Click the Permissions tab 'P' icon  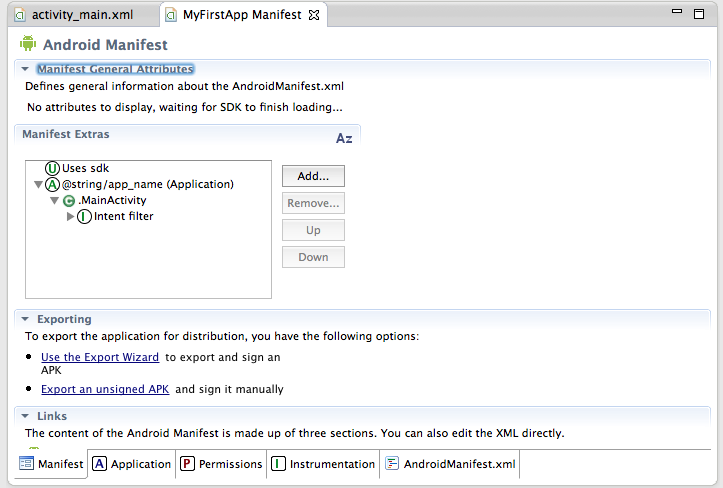[x=187, y=463]
